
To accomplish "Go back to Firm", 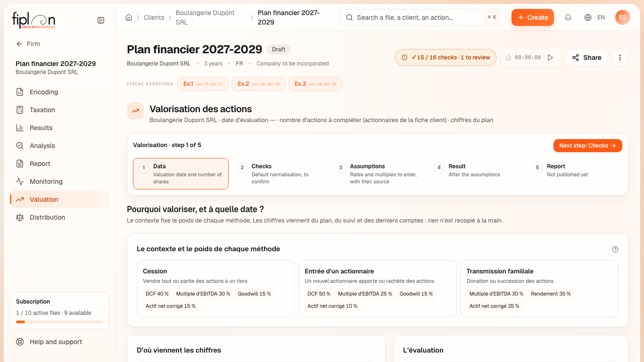I will coord(28,44).
